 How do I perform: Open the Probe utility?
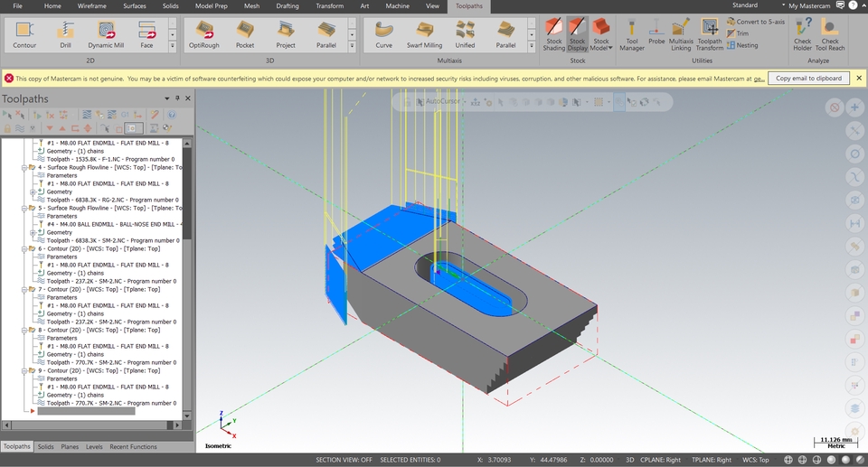pyautogui.click(x=656, y=32)
